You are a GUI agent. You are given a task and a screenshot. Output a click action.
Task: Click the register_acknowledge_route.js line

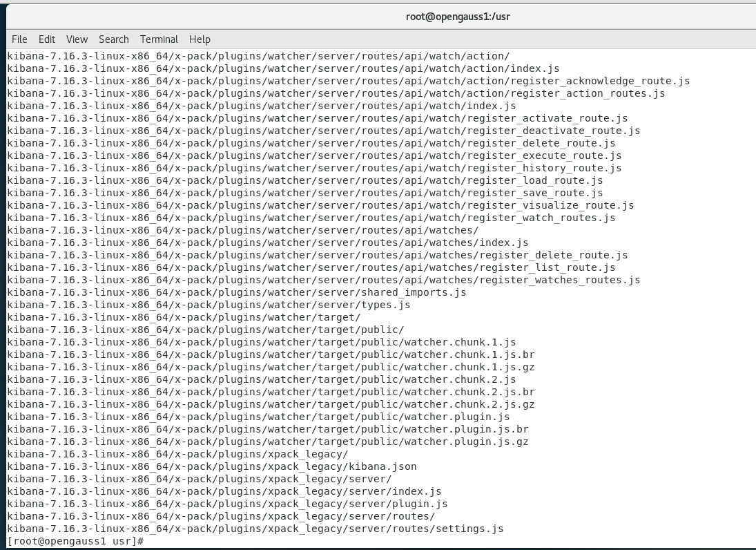(x=349, y=81)
